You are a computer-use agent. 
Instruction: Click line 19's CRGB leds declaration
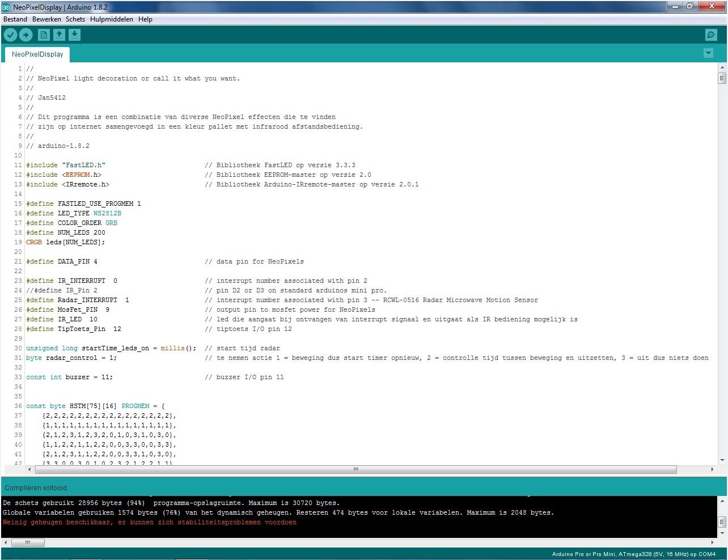pyautogui.click(x=65, y=242)
